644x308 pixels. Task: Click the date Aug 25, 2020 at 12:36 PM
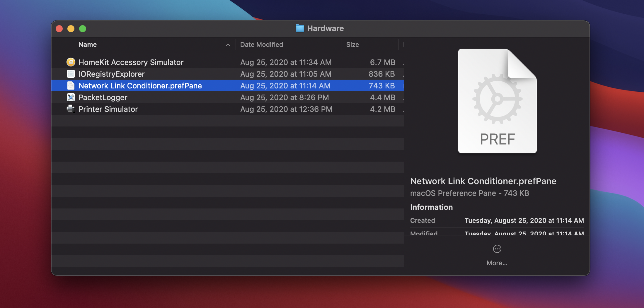click(x=286, y=109)
